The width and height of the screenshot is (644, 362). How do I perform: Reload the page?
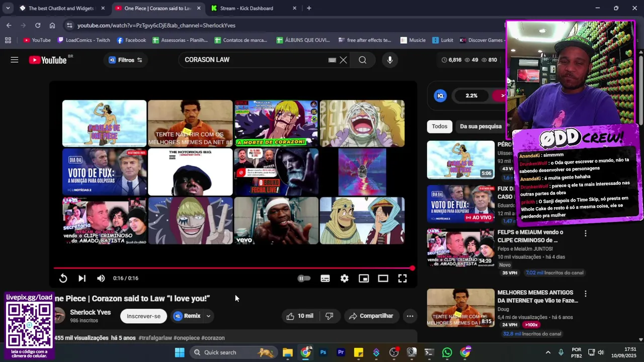pos(38,25)
